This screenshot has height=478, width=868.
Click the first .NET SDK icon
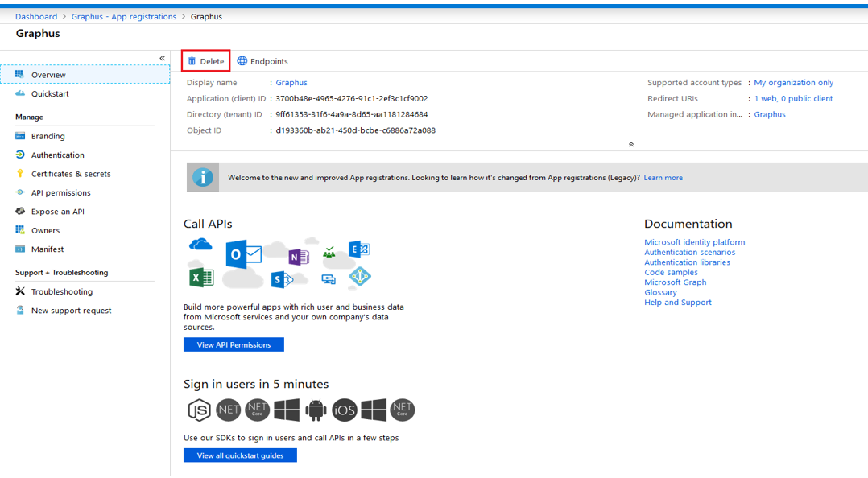coord(228,410)
